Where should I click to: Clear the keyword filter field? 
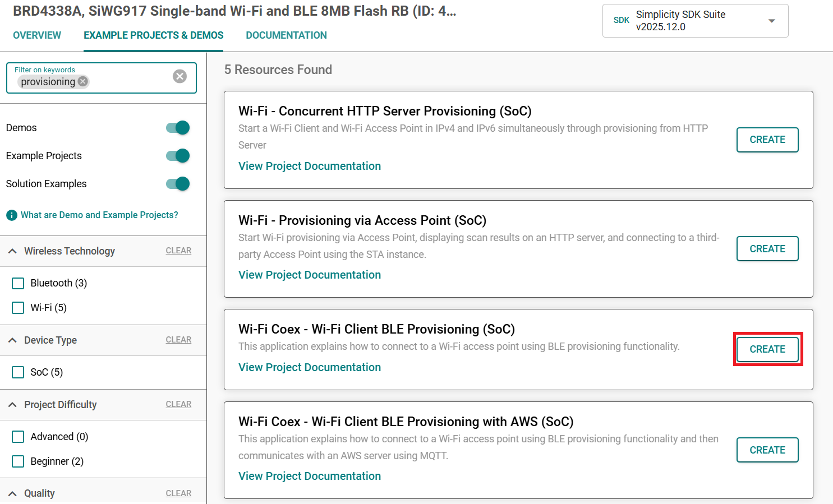[180, 76]
